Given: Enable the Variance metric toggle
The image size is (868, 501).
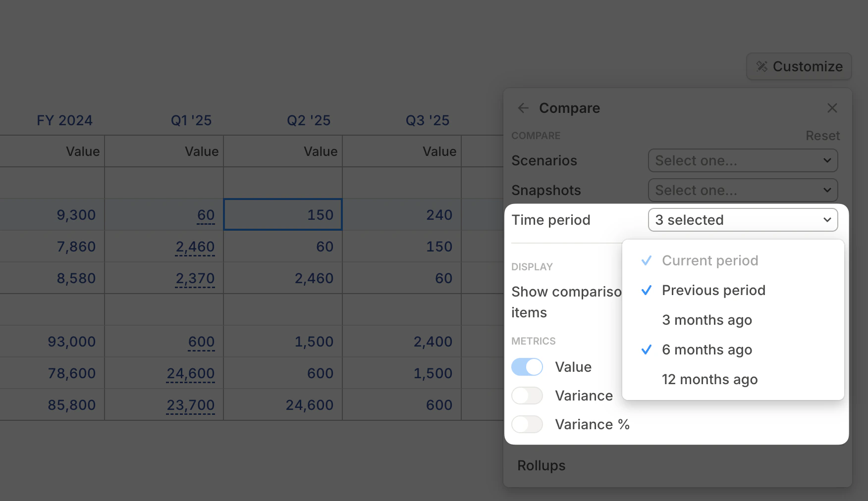Looking at the screenshot, I should pos(527,396).
